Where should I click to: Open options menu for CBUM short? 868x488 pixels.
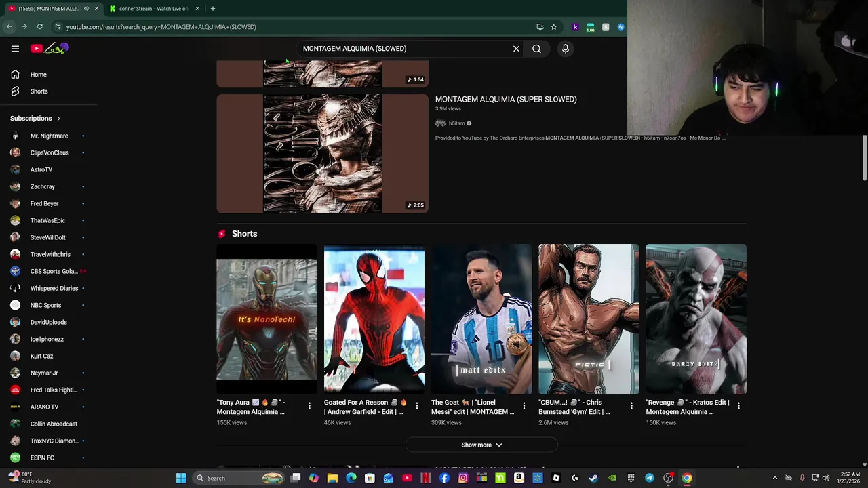tap(631, 406)
